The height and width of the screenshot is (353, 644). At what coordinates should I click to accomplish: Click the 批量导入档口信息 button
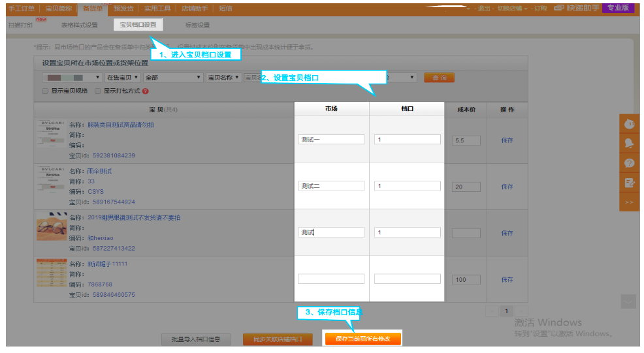click(x=196, y=339)
